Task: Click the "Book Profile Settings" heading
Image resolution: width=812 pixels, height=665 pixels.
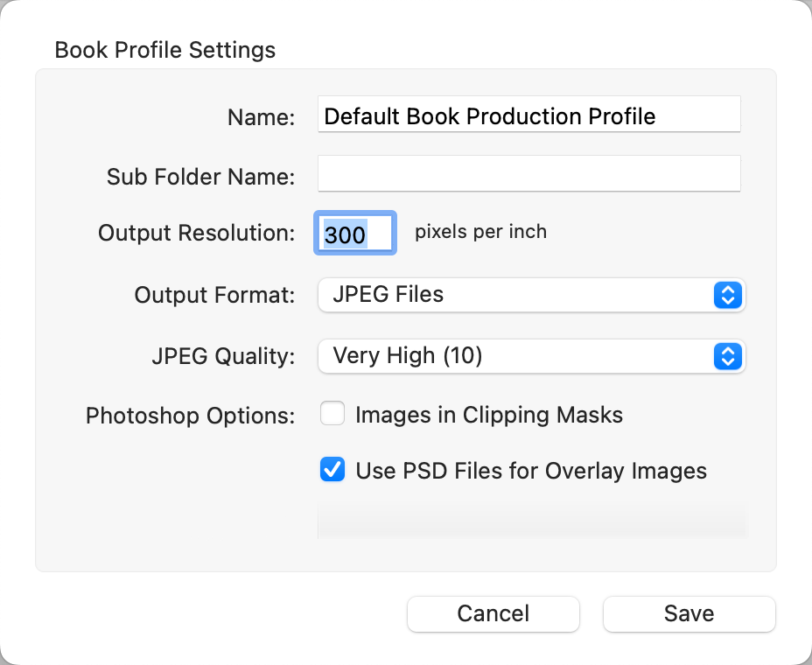Action: tap(164, 50)
